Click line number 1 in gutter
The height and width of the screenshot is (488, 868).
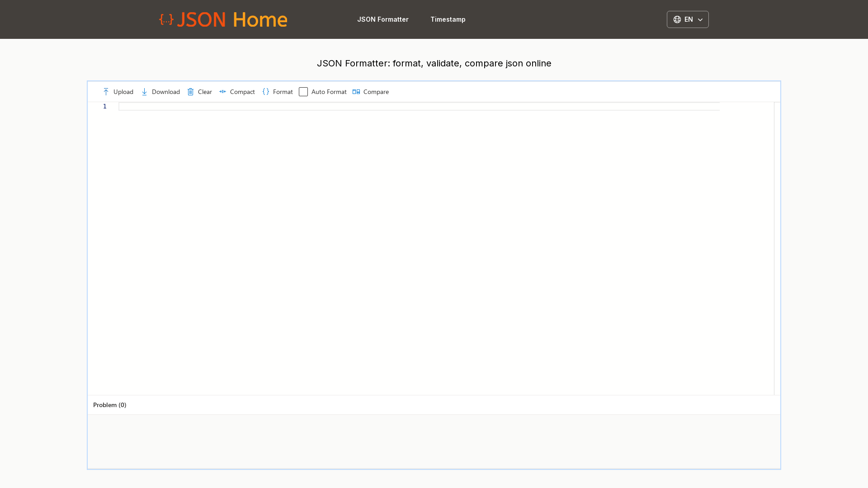click(x=105, y=106)
